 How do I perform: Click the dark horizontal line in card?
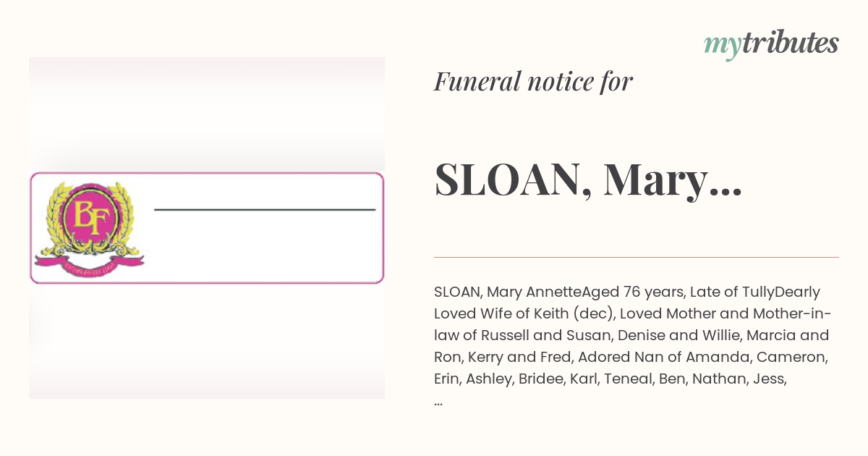(x=265, y=210)
